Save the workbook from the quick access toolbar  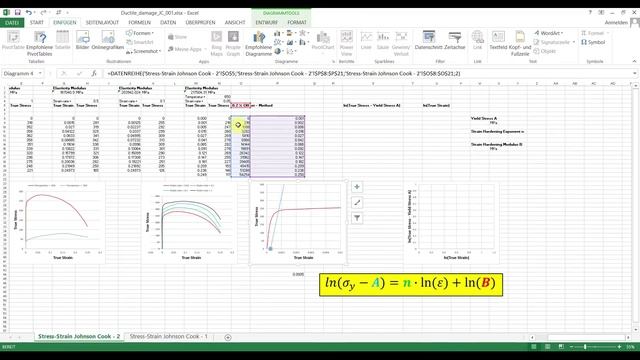tap(18, 13)
